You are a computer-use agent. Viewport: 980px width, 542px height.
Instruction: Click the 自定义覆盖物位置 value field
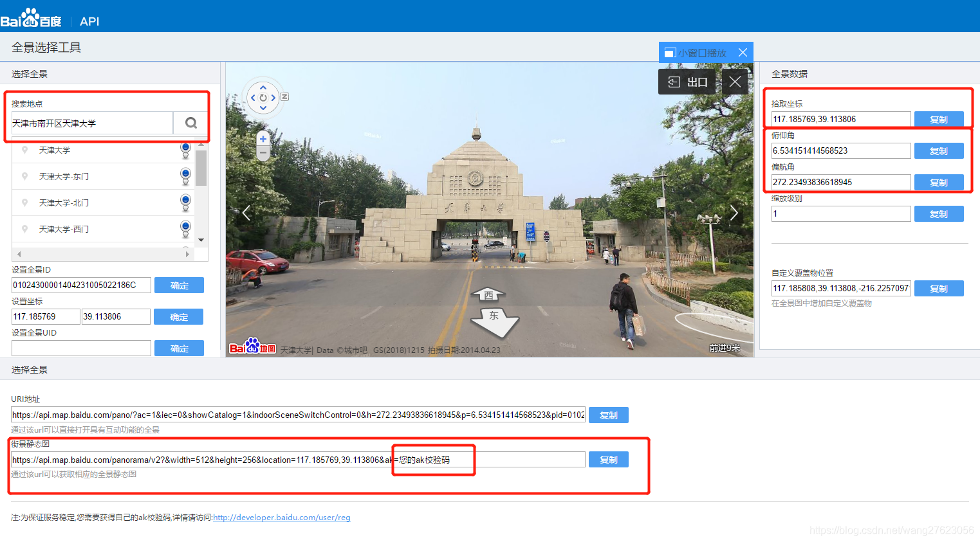pyautogui.click(x=841, y=288)
